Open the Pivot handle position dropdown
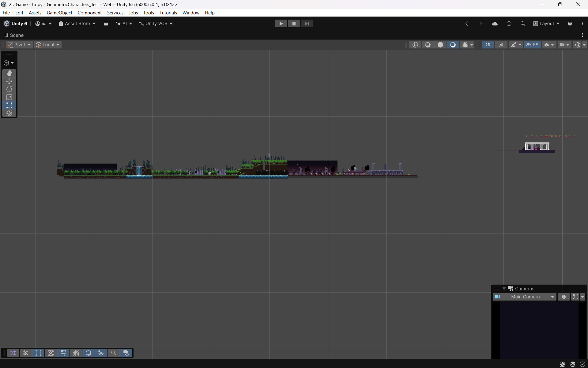The image size is (588, 368). click(x=19, y=45)
